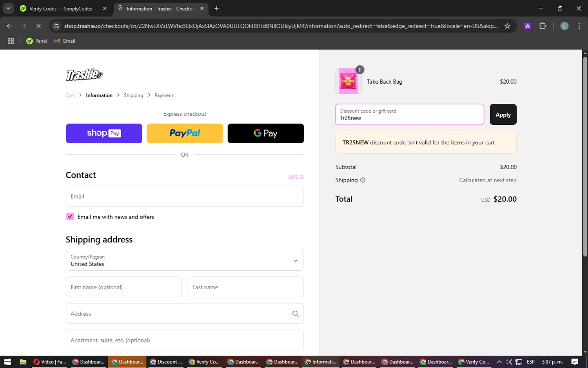Click the Total $20.00 amount
The height and width of the screenshot is (368, 588).
[x=505, y=199]
